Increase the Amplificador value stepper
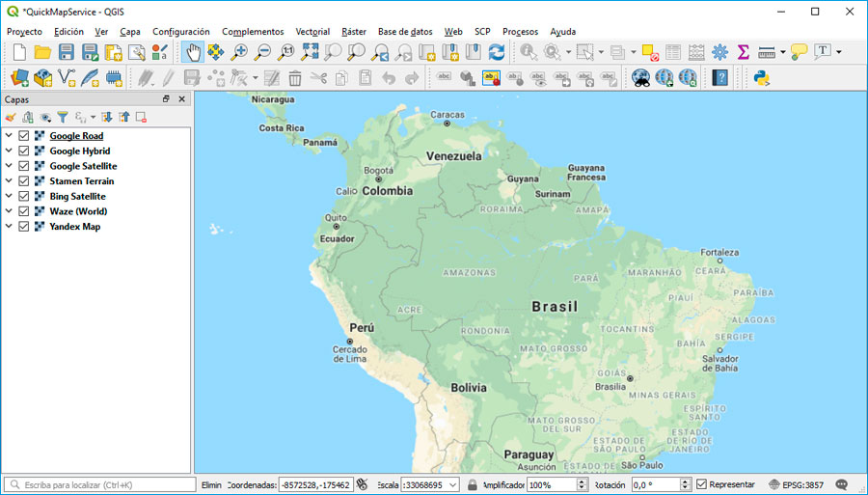 pyautogui.click(x=582, y=481)
